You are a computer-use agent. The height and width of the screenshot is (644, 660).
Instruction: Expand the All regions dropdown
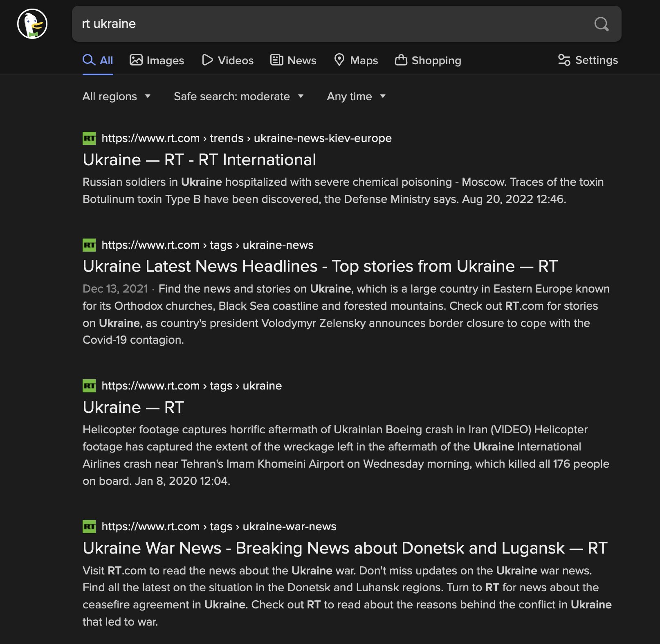tap(117, 97)
